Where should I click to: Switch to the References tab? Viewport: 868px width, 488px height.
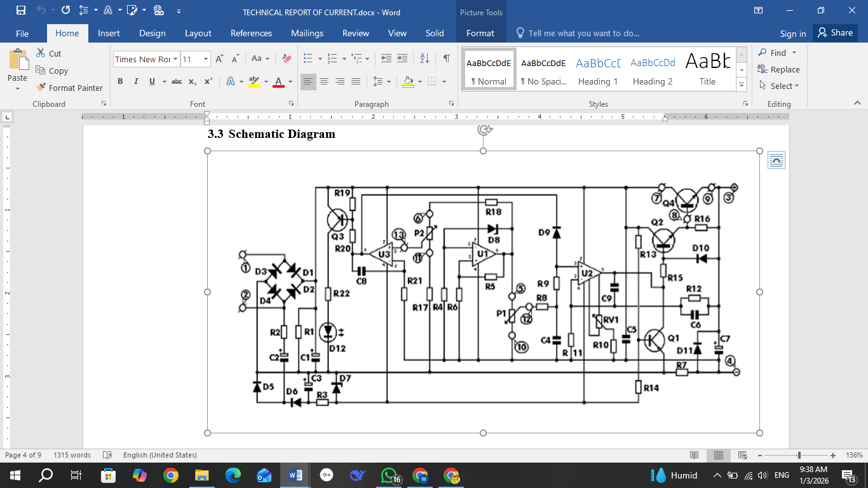[x=251, y=33]
